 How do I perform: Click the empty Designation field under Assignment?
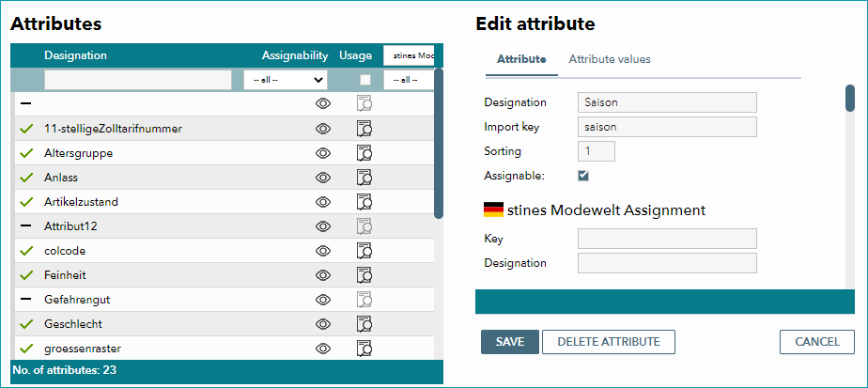click(x=667, y=263)
